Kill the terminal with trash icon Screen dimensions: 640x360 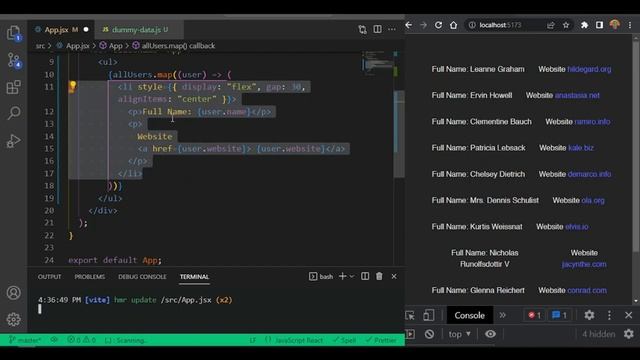point(379,276)
